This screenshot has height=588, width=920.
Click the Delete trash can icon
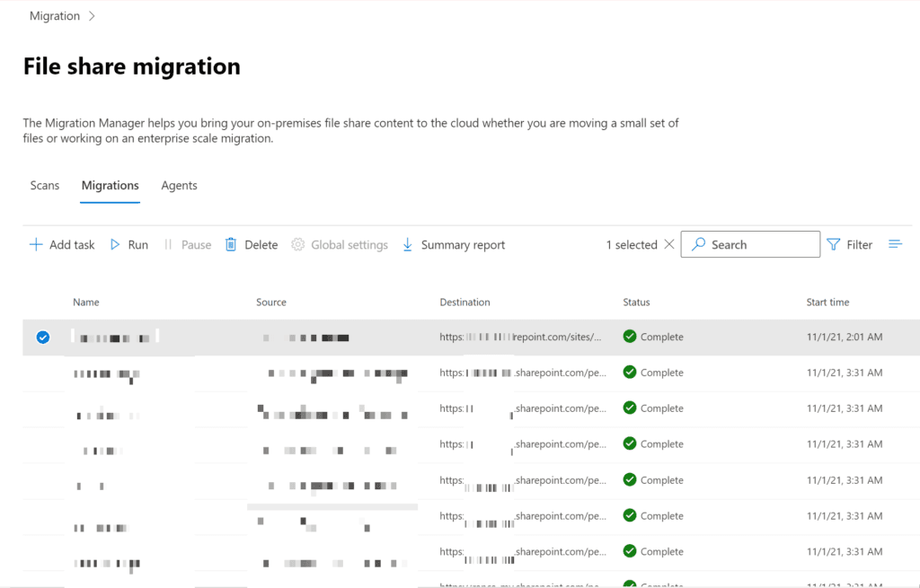click(231, 245)
